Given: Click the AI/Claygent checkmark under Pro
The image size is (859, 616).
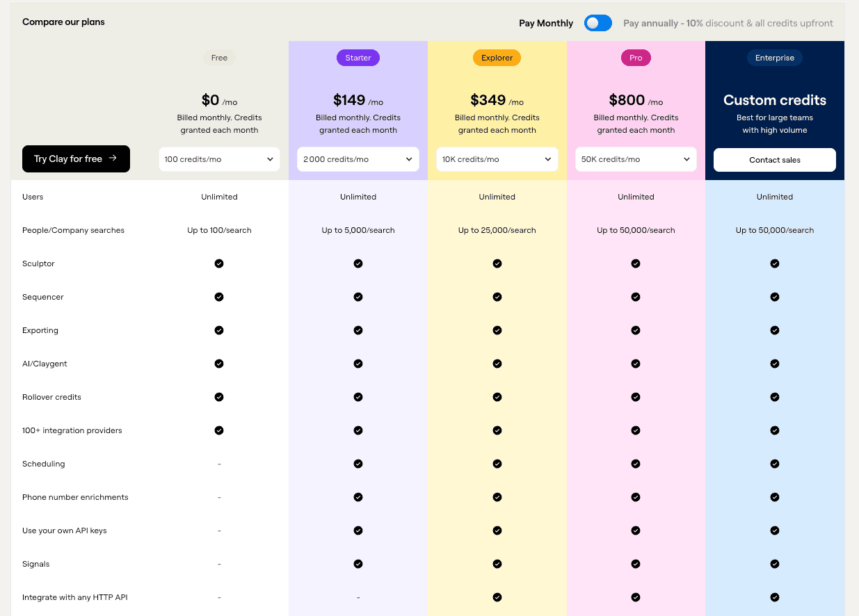Looking at the screenshot, I should click(x=636, y=364).
